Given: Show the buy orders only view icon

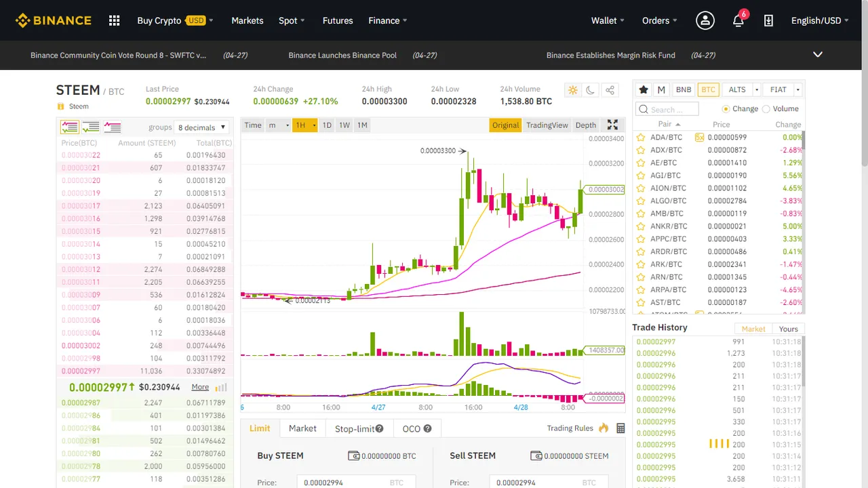Looking at the screenshot, I should coord(91,127).
